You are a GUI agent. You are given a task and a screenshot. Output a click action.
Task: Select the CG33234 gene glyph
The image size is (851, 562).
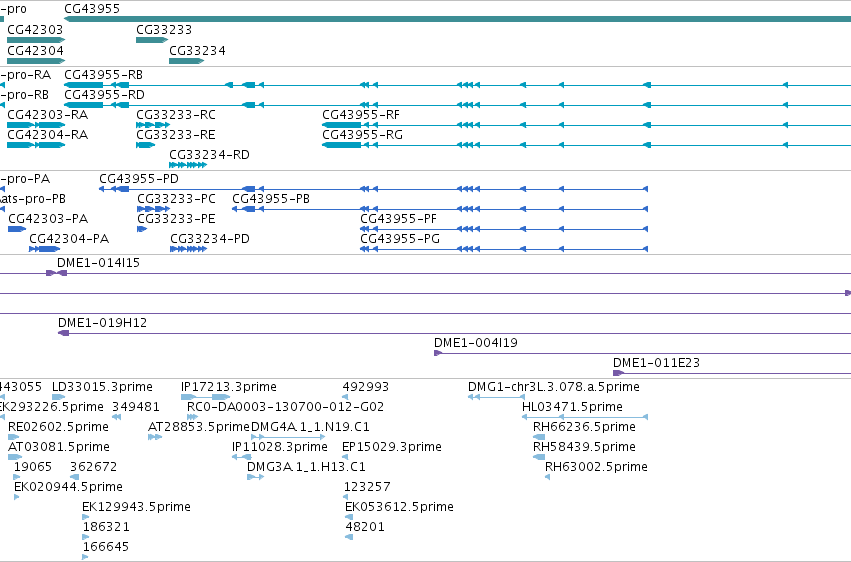click(187, 61)
